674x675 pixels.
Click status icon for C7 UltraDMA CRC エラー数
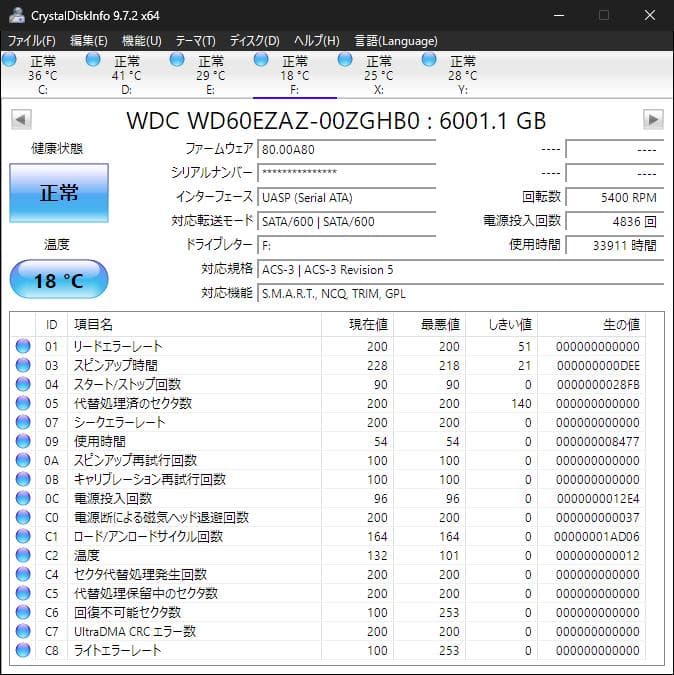pyautogui.click(x=23, y=631)
